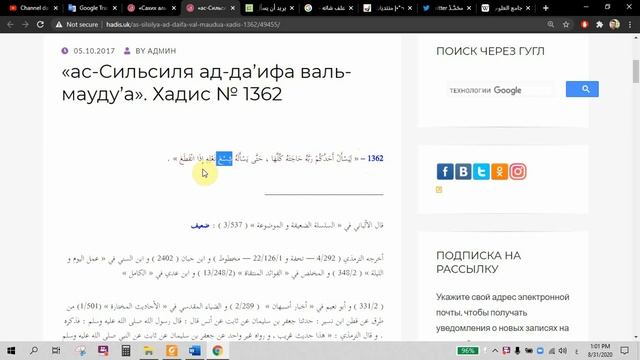Viewport: 640px width, 360px height.
Task: Open the Windows Start menu
Action: pyautogui.click(x=11, y=351)
